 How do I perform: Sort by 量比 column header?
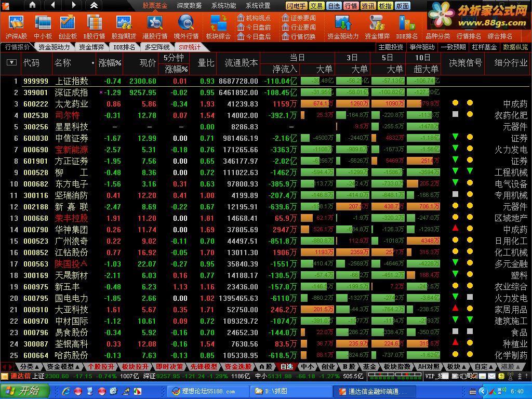[x=206, y=63]
